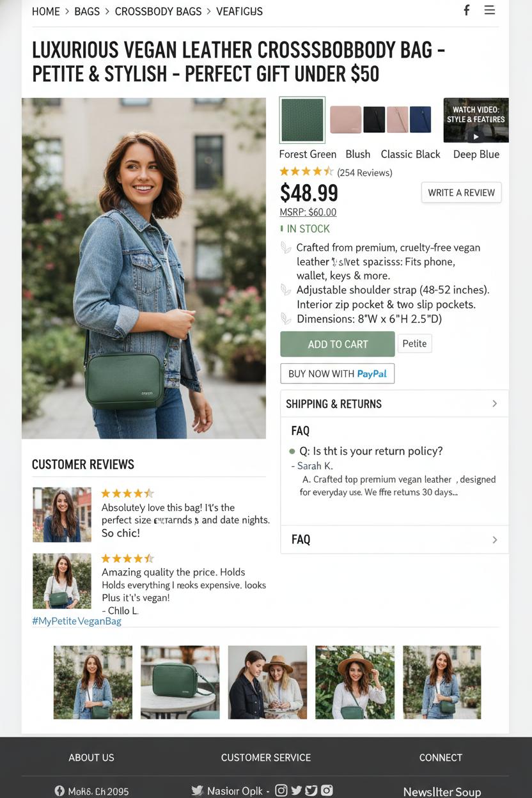This screenshot has width=532, height=798.
Task: Click the Facebook icon in header
Action: pyautogui.click(x=467, y=10)
